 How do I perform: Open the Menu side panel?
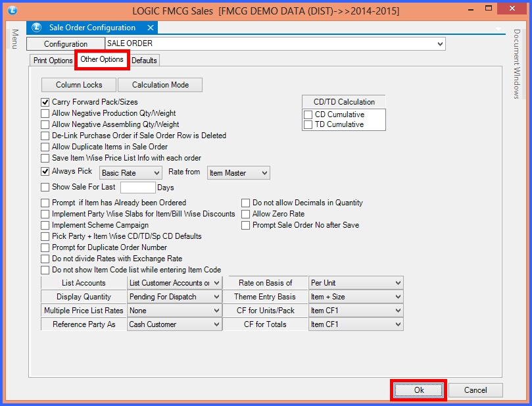(15, 39)
